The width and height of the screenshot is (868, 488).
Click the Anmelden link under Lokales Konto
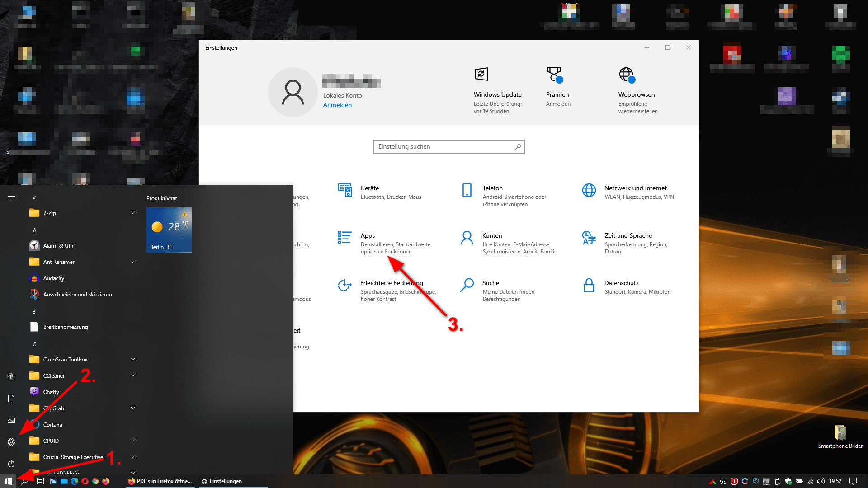(x=337, y=105)
